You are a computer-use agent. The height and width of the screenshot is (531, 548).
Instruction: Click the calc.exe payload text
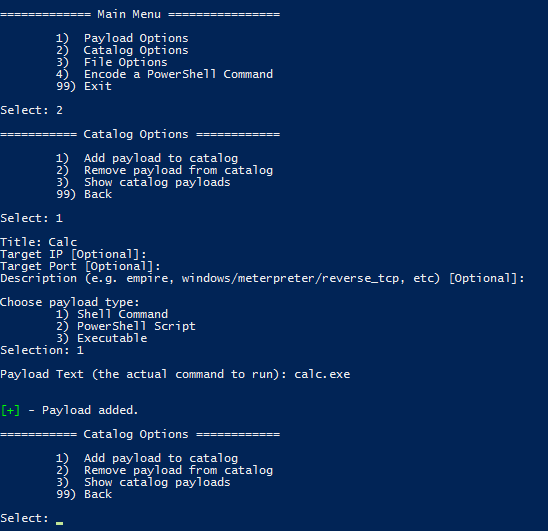click(322, 374)
